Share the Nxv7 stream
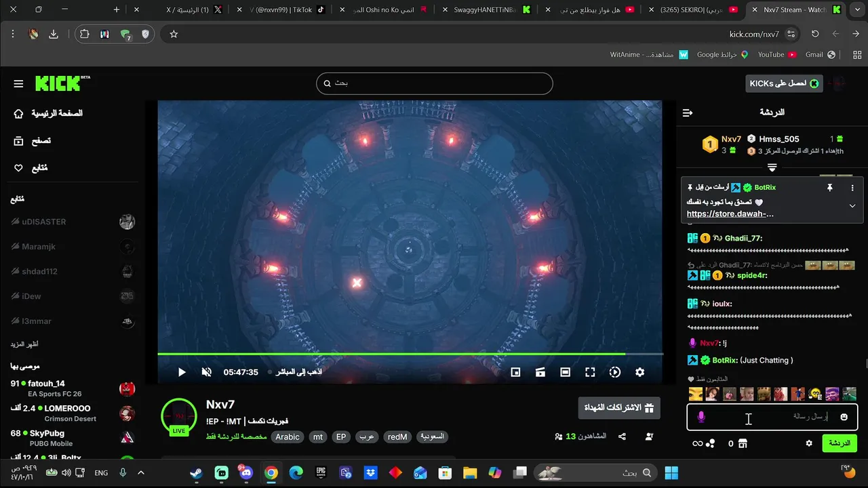This screenshot has height=488, width=868. [623, 436]
